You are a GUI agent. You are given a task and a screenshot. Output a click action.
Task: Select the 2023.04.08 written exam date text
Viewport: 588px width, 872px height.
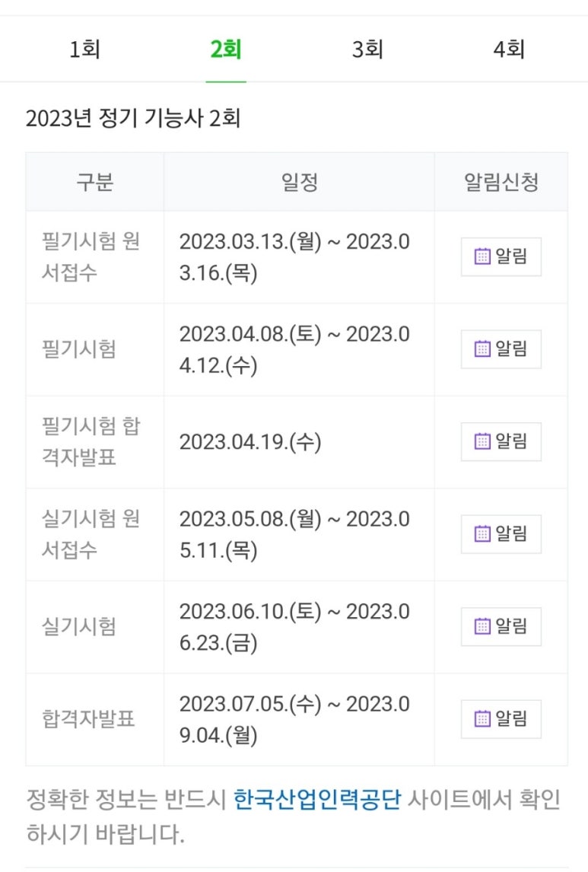tap(294, 349)
